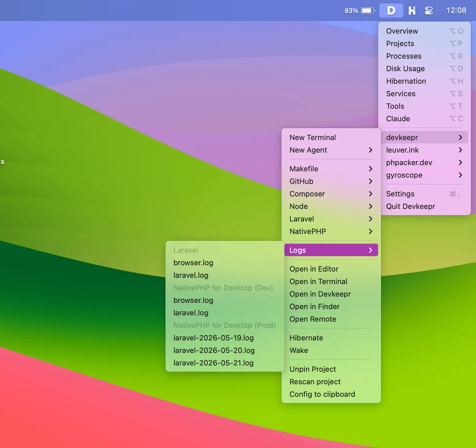Open Services from the menu
This screenshot has height=448, width=476.
[x=425, y=94]
